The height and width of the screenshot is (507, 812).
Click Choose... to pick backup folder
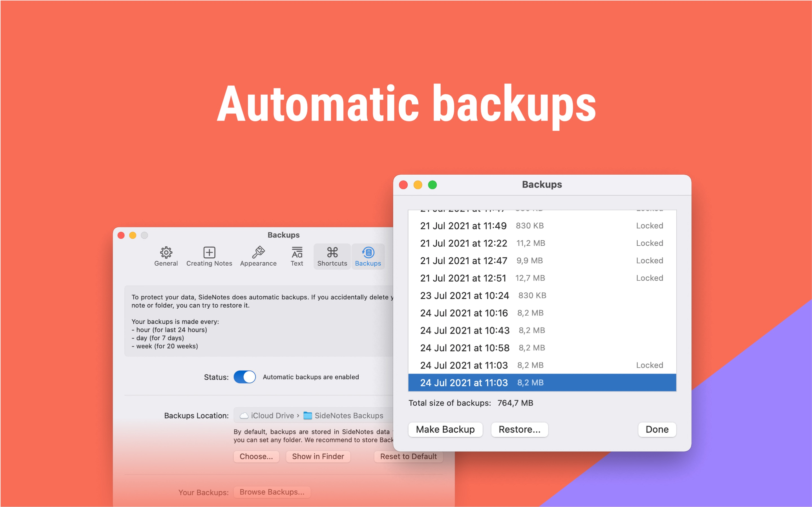click(256, 456)
